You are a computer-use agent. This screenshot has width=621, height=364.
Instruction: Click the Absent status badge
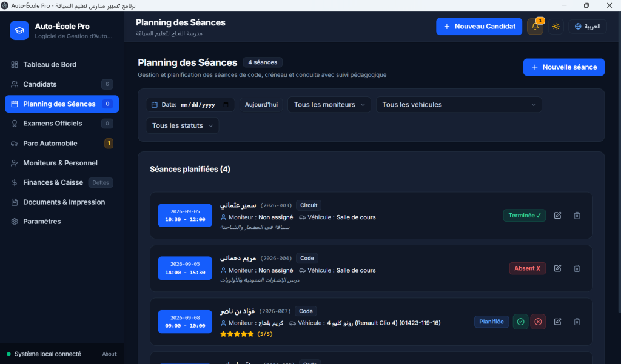coord(527,268)
